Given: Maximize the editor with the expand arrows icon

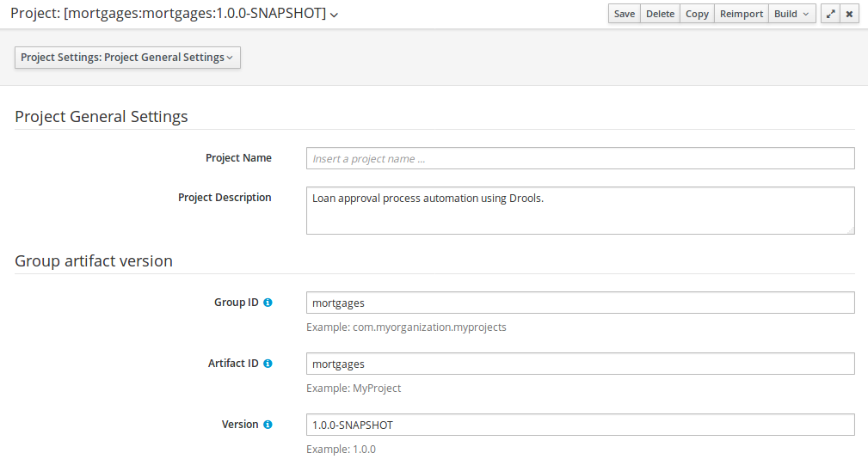Looking at the screenshot, I should (x=830, y=14).
